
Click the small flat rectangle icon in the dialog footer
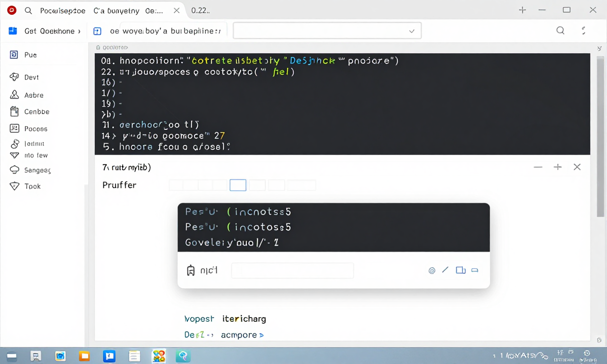(x=475, y=271)
